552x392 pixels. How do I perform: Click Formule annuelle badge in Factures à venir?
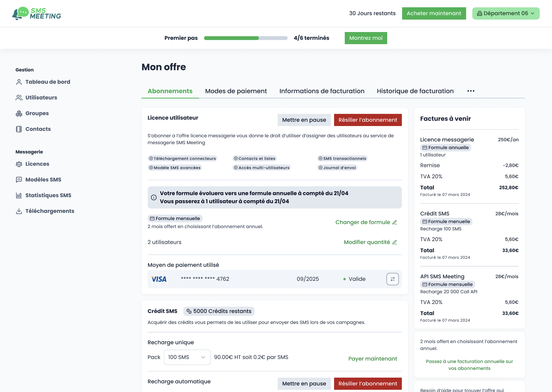pos(446,148)
